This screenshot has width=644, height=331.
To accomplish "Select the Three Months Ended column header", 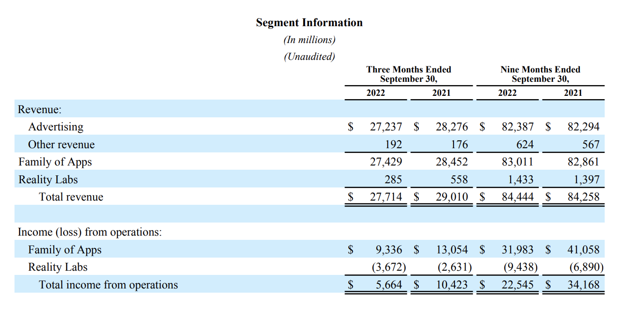I will click(x=408, y=74).
